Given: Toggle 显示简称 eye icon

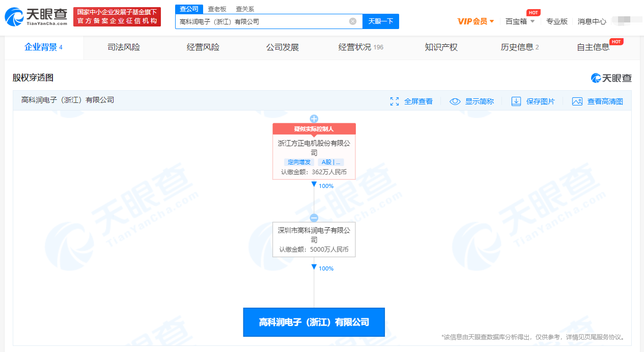Looking at the screenshot, I should (455, 101).
